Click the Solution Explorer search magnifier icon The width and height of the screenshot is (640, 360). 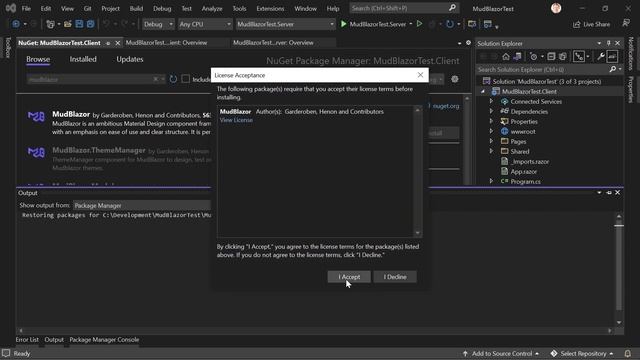(613, 70)
